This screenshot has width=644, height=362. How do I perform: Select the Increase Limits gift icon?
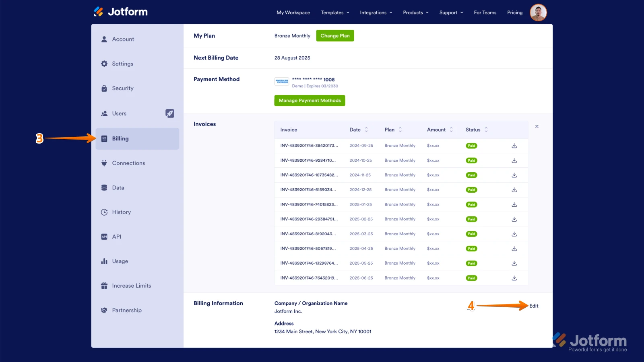104,286
